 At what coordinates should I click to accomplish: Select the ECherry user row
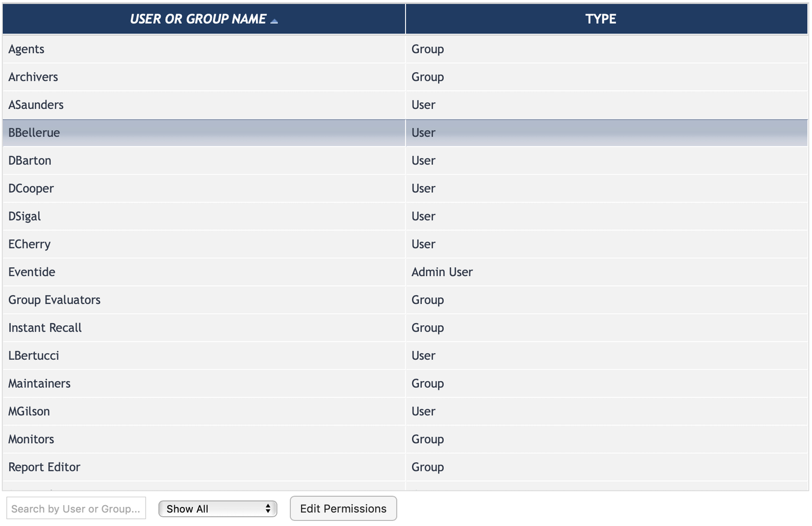[x=29, y=244]
